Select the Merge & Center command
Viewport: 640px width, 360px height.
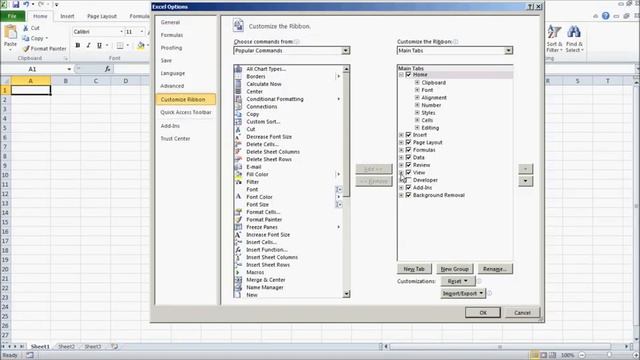click(266, 280)
